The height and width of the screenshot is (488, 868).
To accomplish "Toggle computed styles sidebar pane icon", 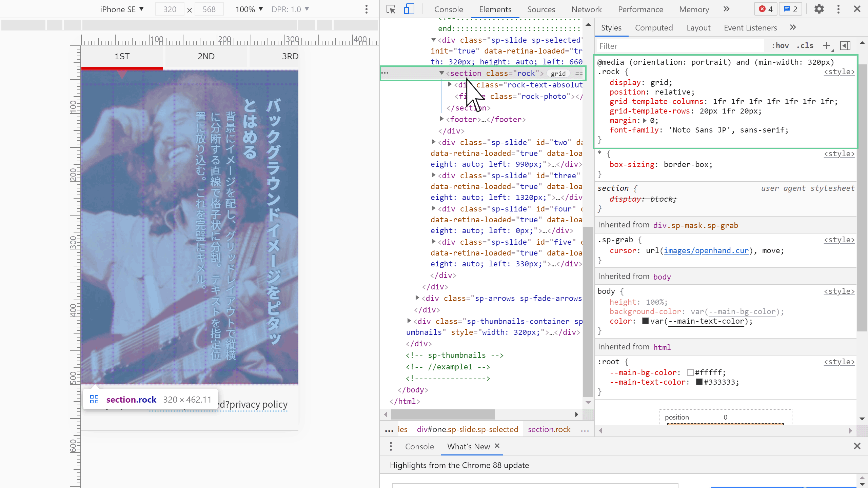I will click(845, 45).
